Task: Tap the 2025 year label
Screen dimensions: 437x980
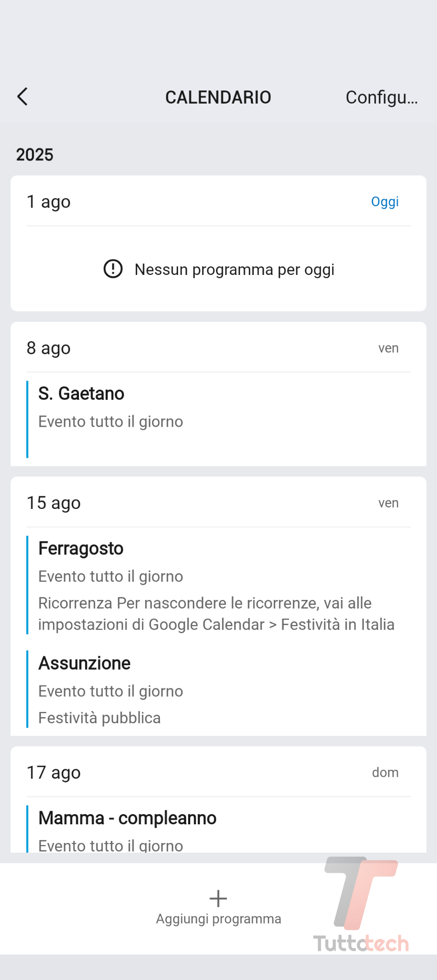Action: [x=34, y=155]
